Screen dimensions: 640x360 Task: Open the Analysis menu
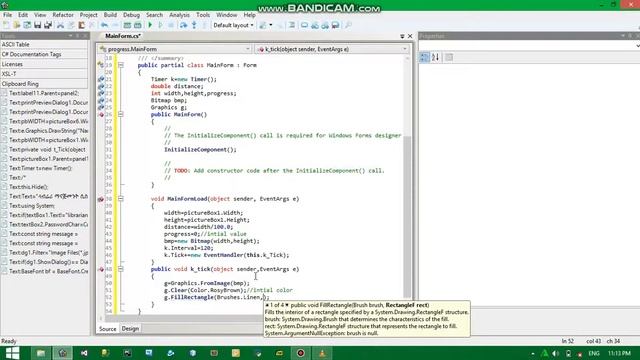coord(179,15)
